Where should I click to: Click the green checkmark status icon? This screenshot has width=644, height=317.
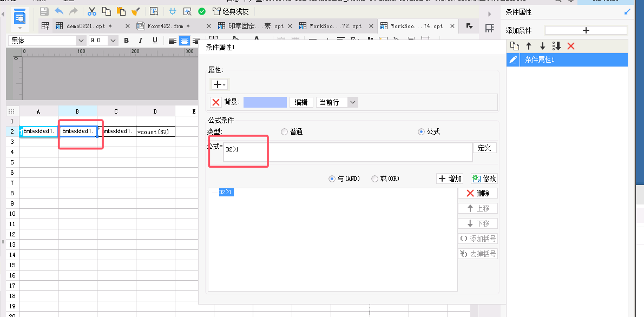(202, 11)
